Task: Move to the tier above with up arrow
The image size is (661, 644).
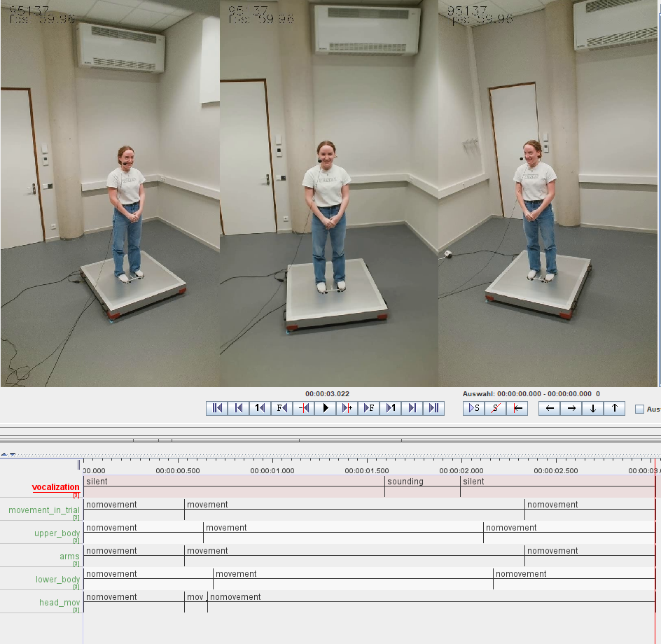Action: coord(614,408)
